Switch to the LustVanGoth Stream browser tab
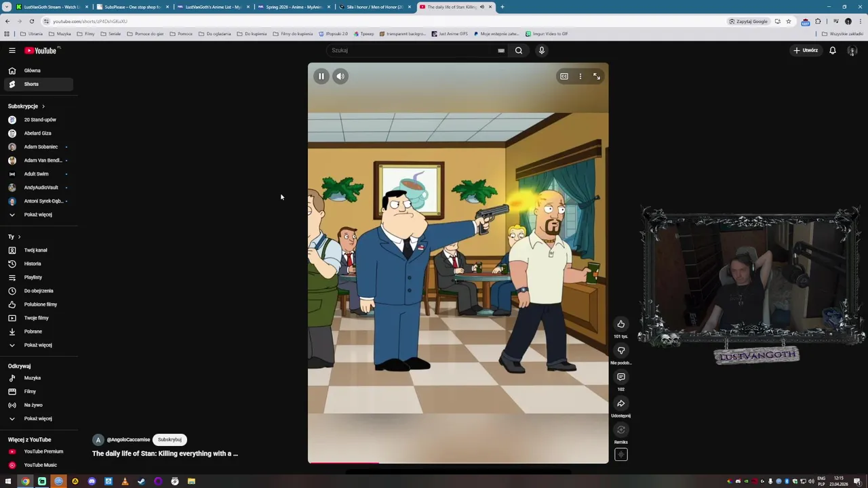 52,7
